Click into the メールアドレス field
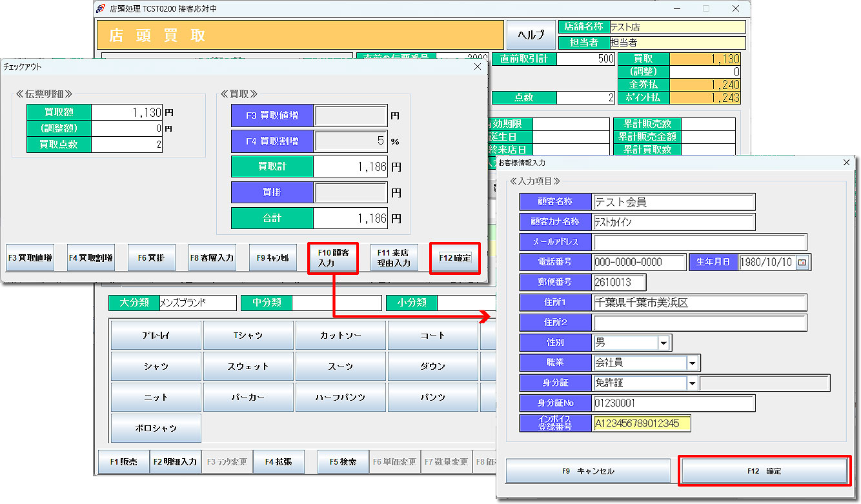The width and height of the screenshot is (861, 504). [x=700, y=242]
